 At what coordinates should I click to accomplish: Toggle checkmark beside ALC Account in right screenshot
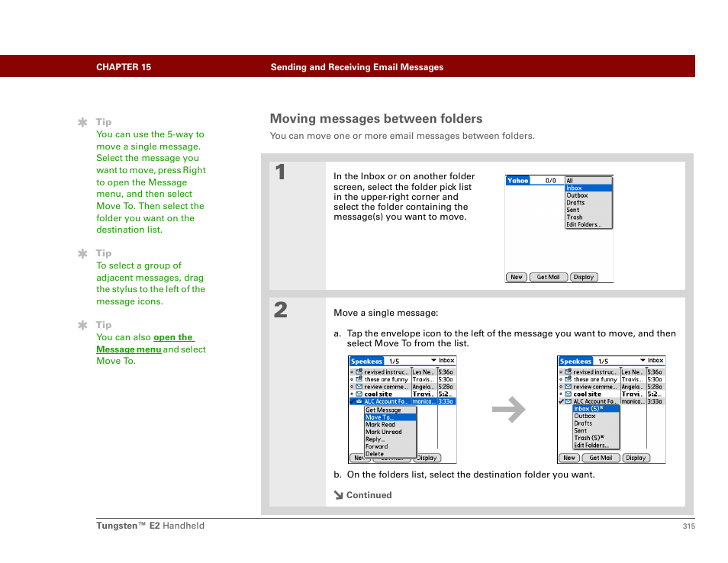pyautogui.click(x=561, y=401)
